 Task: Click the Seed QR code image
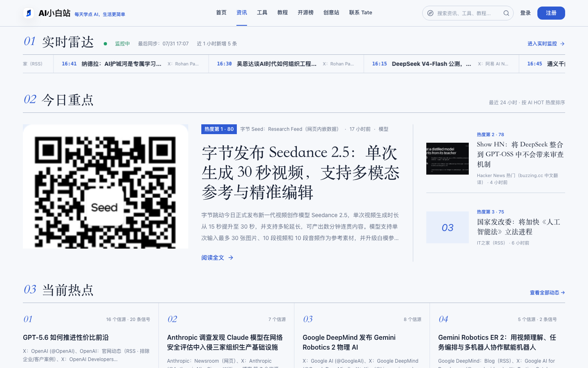[105, 186]
